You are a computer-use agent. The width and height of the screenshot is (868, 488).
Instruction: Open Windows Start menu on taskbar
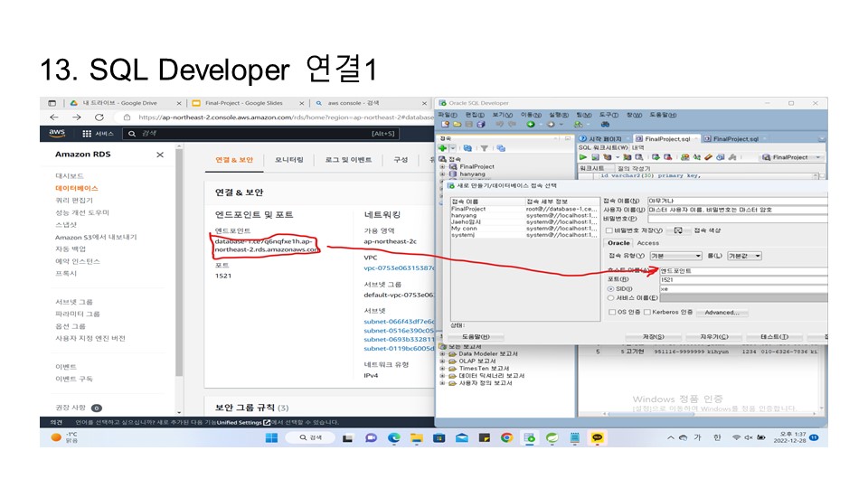(271, 437)
